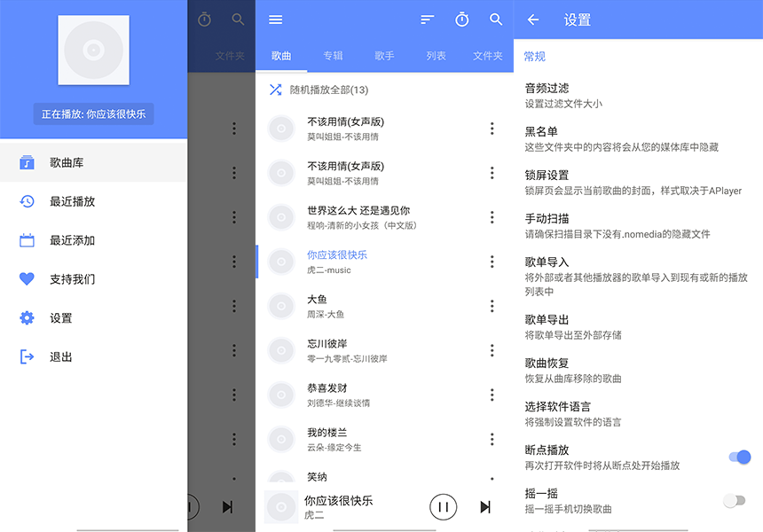Open 歌单导入 setting
Viewport: 763px width, 532px height.
pos(639,277)
